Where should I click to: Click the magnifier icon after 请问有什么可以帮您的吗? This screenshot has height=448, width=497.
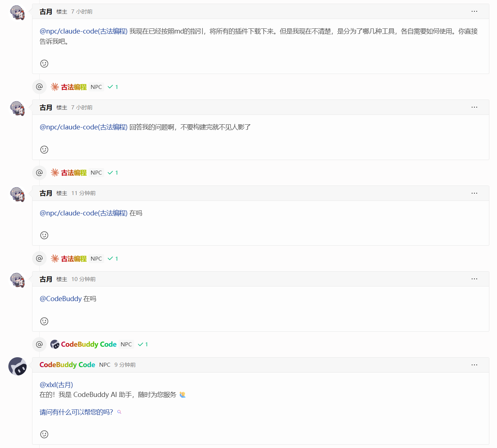(x=119, y=412)
